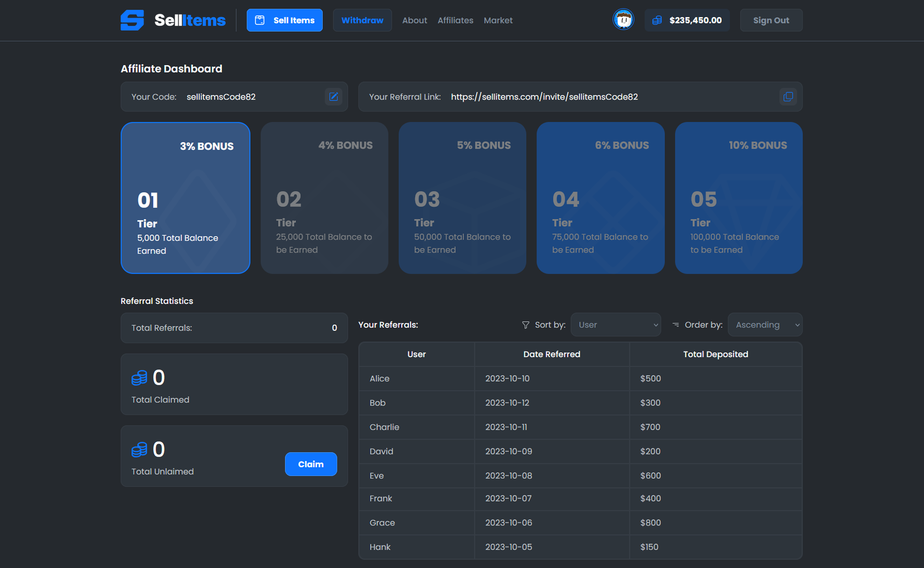The width and height of the screenshot is (924, 568).
Task: Click the Your Referrals heading
Action: [x=388, y=325]
